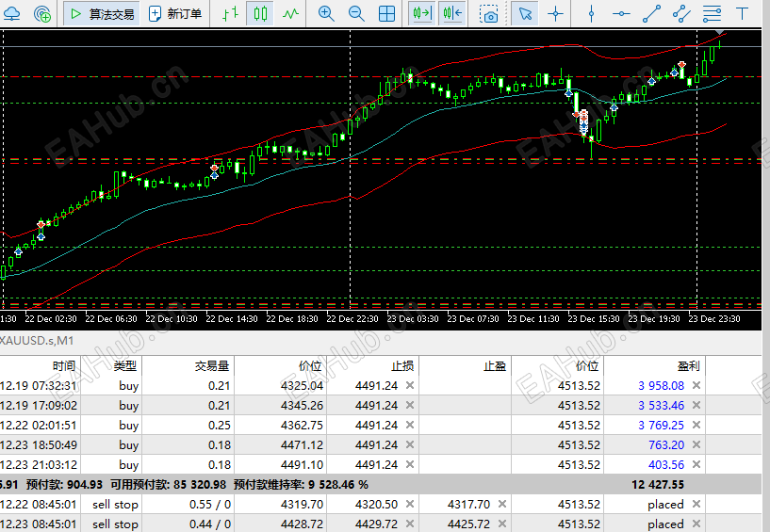Click the 23 Dec 15:30 time axis label

tap(594, 318)
